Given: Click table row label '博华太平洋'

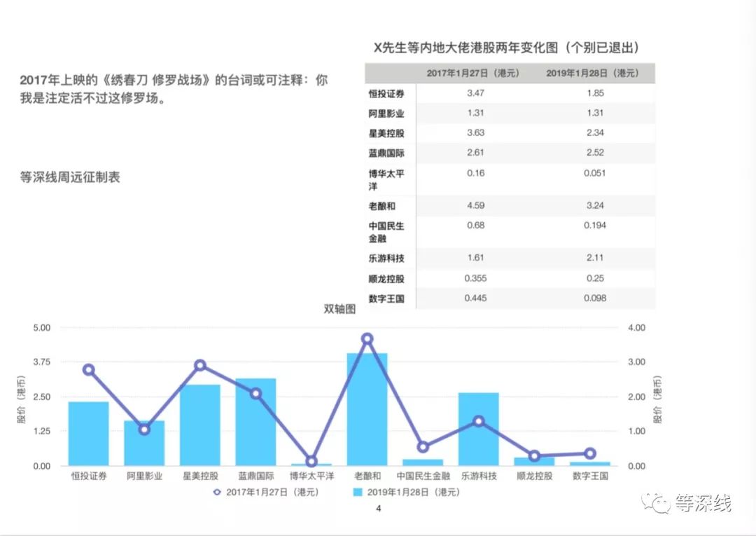Looking at the screenshot, I should (x=386, y=179).
